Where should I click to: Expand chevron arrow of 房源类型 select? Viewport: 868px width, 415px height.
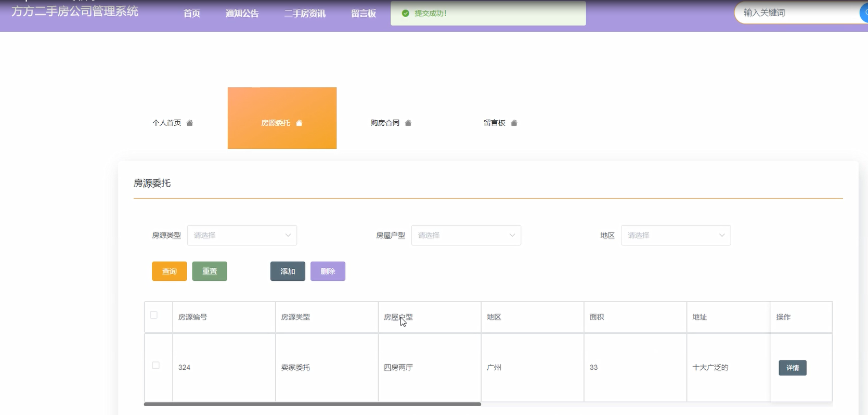click(x=288, y=235)
